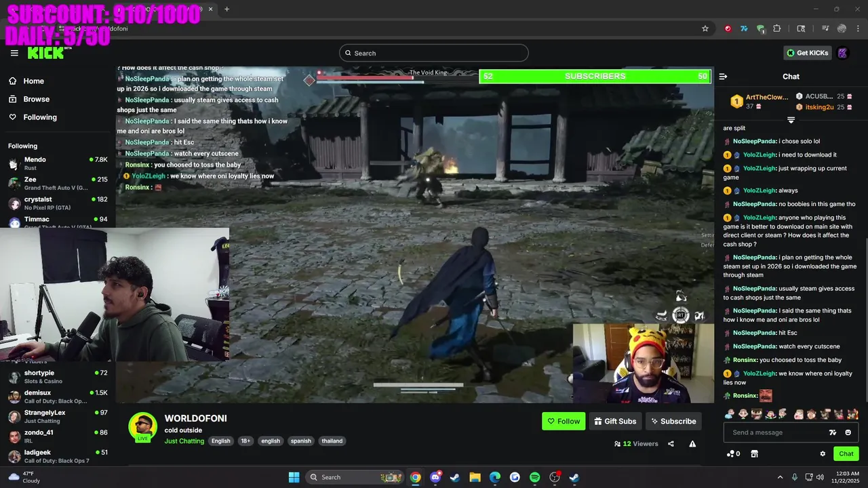
Task: Open the green extension with badge 1
Action: pos(761,28)
